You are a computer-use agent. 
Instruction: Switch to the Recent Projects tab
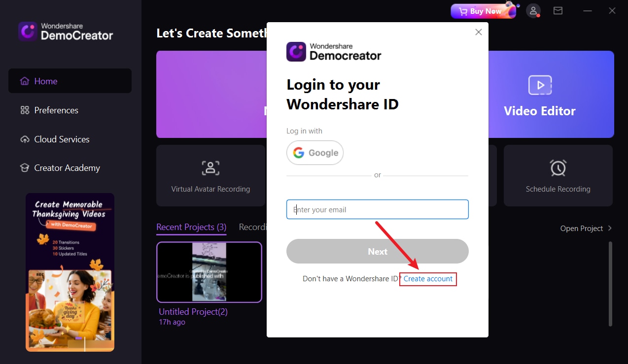pyautogui.click(x=191, y=227)
